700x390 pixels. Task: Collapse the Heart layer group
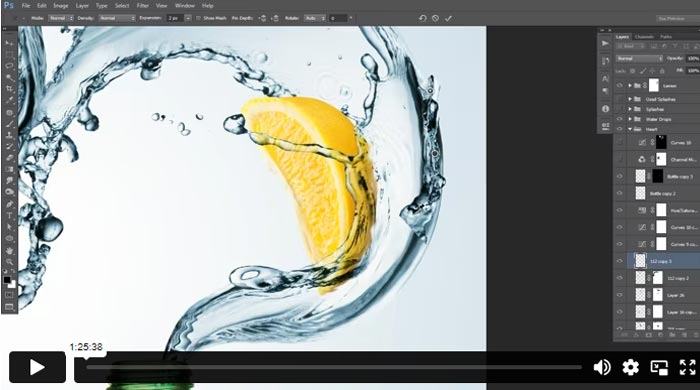(x=630, y=129)
